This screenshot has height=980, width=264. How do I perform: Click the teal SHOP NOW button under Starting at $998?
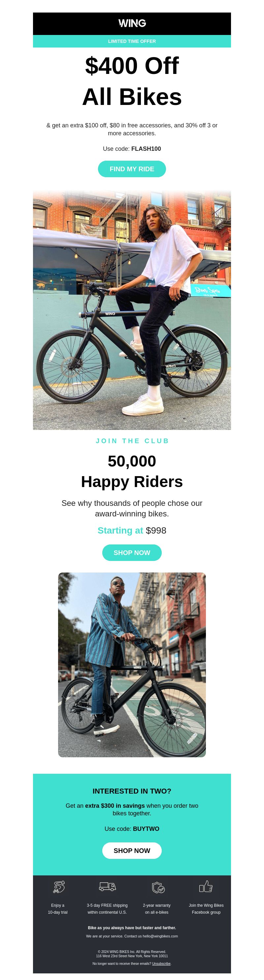click(132, 552)
